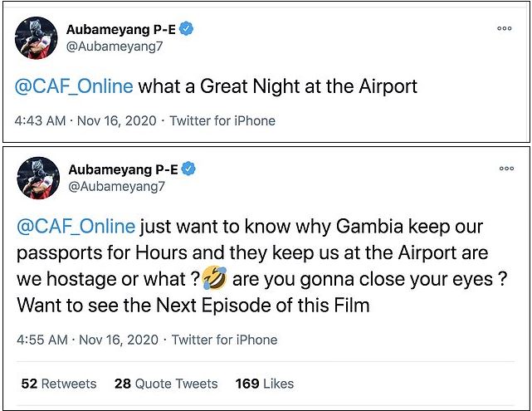
Task: Click the verified badge in the first tweet
Action: (x=188, y=30)
